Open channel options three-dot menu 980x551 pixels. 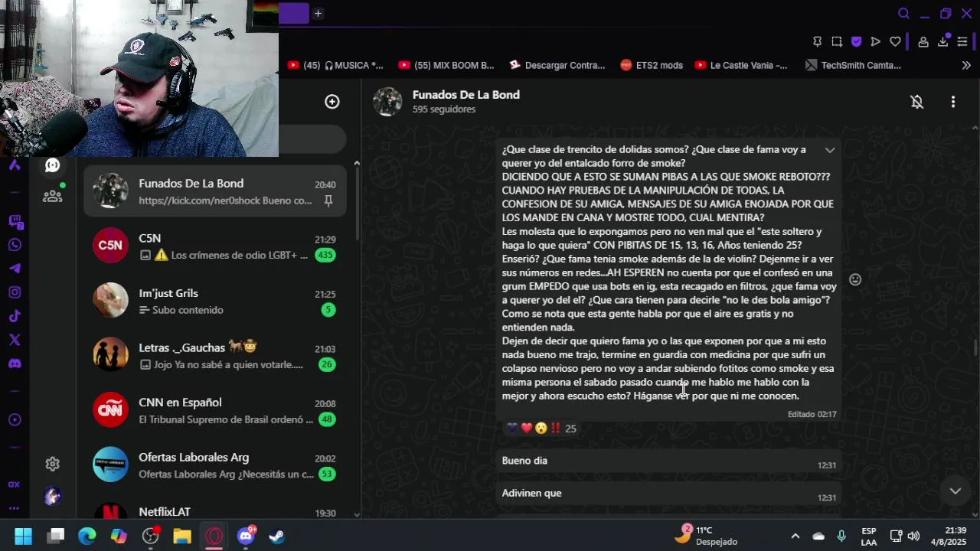[953, 102]
